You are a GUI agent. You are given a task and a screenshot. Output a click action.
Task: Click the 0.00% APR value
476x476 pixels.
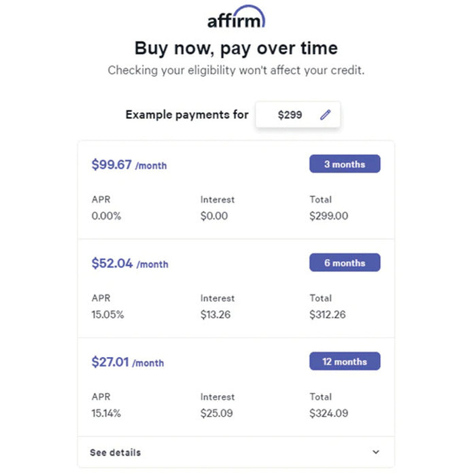(106, 216)
